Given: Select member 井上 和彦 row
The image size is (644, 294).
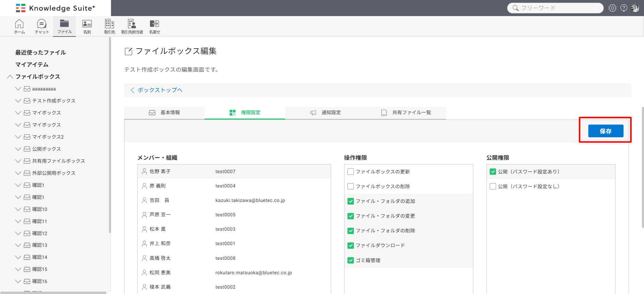Looking at the screenshot, I should tap(234, 243).
